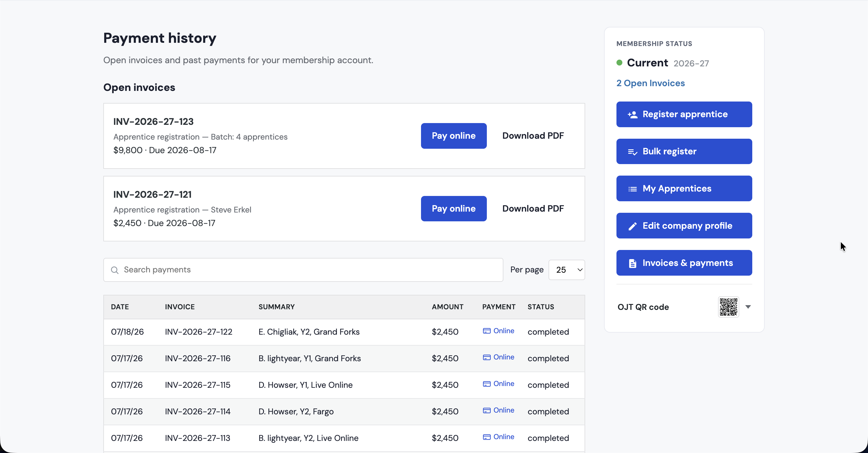Screen dimensions: 868x453
Task: Click the Bulk register button label
Action: click(x=669, y=151)
